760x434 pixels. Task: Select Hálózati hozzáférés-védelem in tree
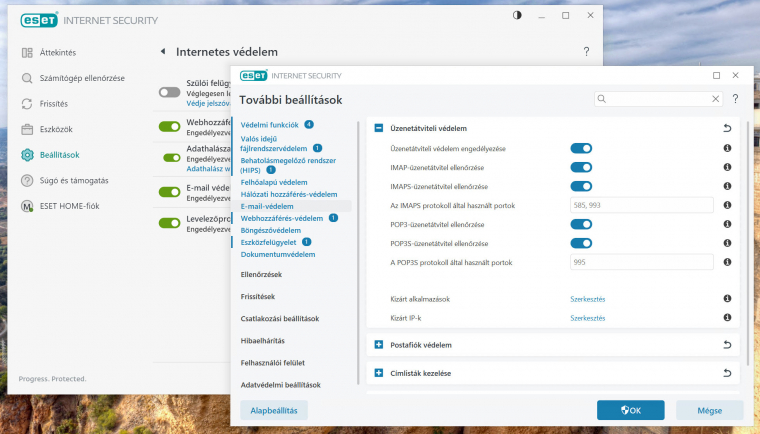(x=289, y=194)
